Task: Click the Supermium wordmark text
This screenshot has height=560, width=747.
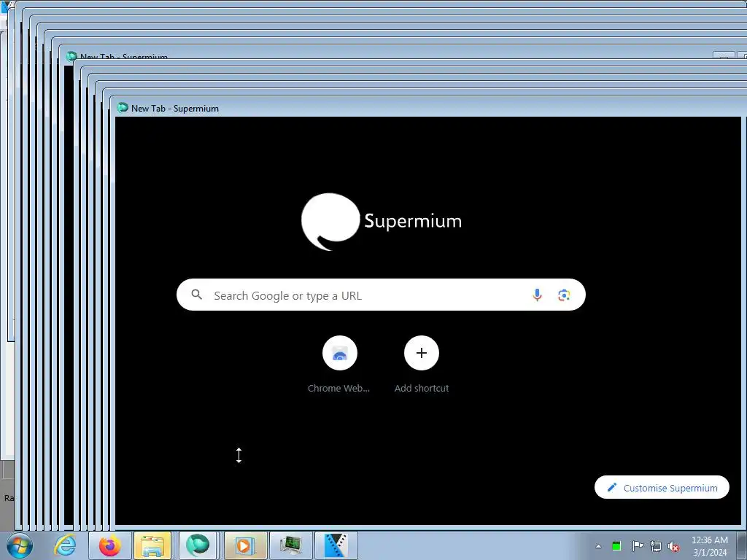Action: click(x=413, y=222)
